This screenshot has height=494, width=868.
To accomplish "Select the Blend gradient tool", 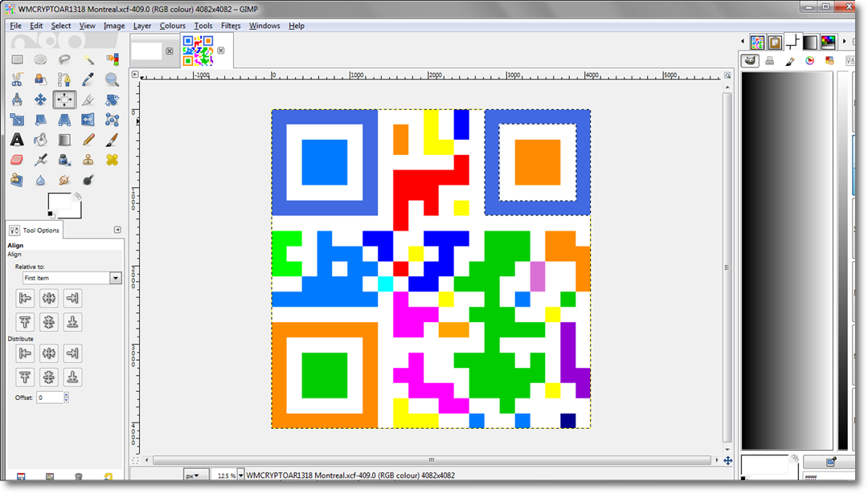I will coord(64,140).
